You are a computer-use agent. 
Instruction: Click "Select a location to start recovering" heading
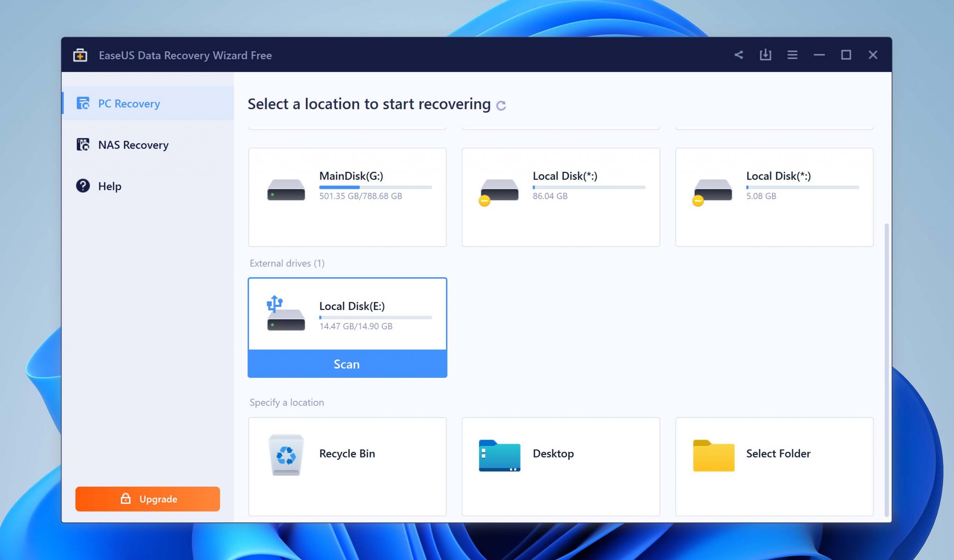pos(369,104)
